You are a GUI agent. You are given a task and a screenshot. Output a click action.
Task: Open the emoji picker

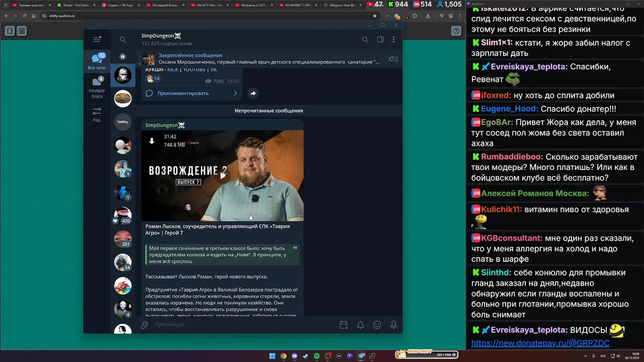point(377,325)
